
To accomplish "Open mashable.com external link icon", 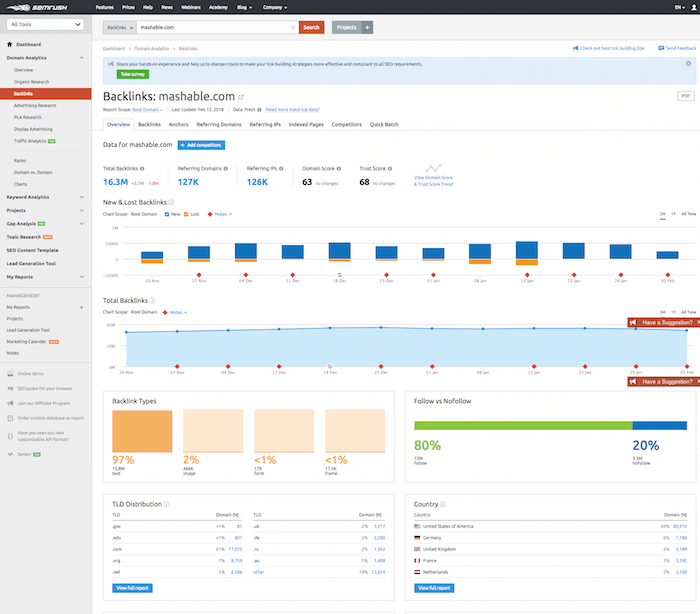I will point(241,97).
